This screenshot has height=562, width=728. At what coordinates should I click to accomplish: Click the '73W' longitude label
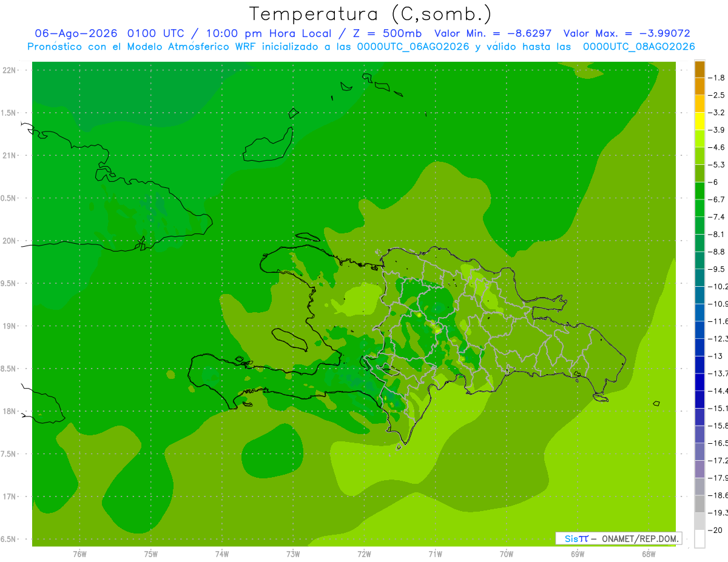293,554
